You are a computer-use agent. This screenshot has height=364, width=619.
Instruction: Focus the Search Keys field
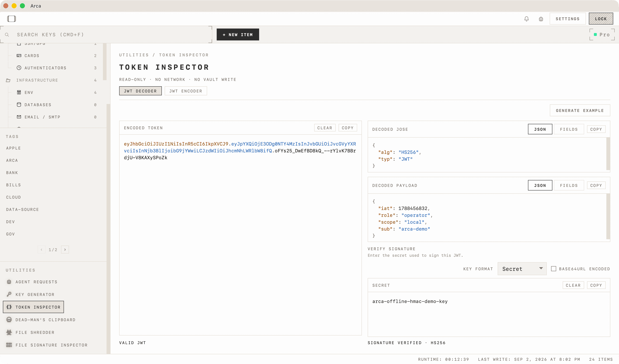tap(106, 35)
